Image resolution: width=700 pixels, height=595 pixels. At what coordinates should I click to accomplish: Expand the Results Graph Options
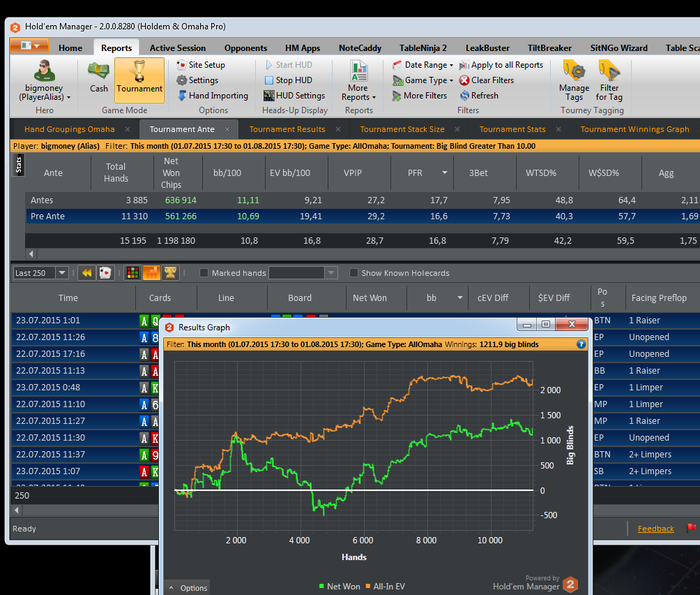tap(188, 588)
